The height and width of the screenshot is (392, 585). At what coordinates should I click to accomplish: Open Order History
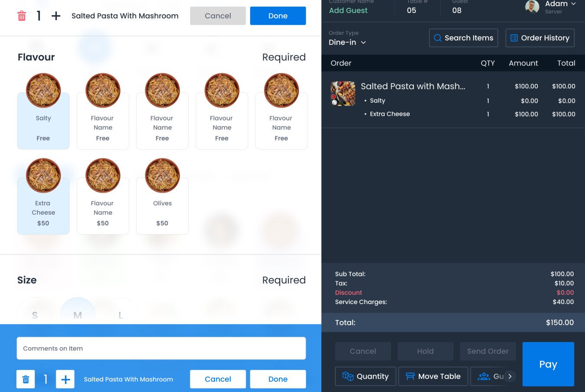click(540, 38)
